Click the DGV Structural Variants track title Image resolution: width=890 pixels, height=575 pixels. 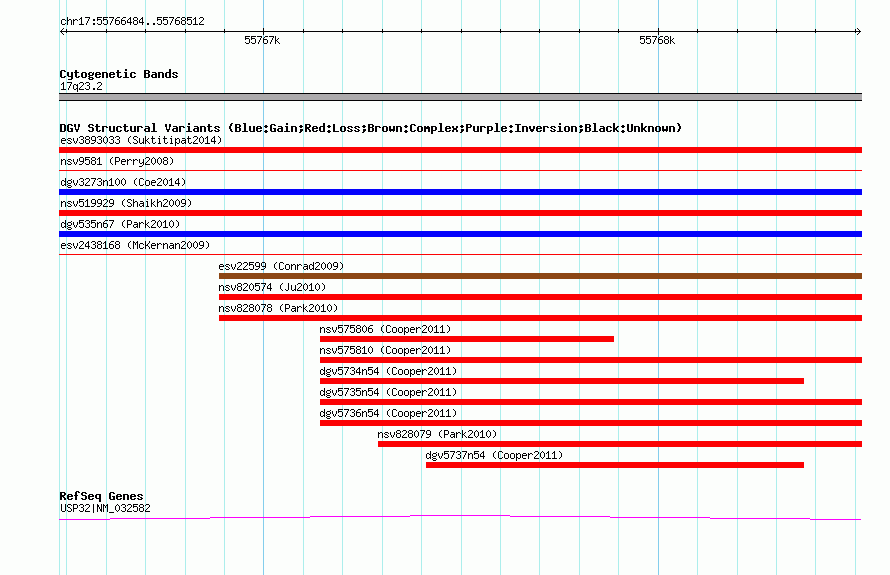pyautogui.click(x=370, y=128)
